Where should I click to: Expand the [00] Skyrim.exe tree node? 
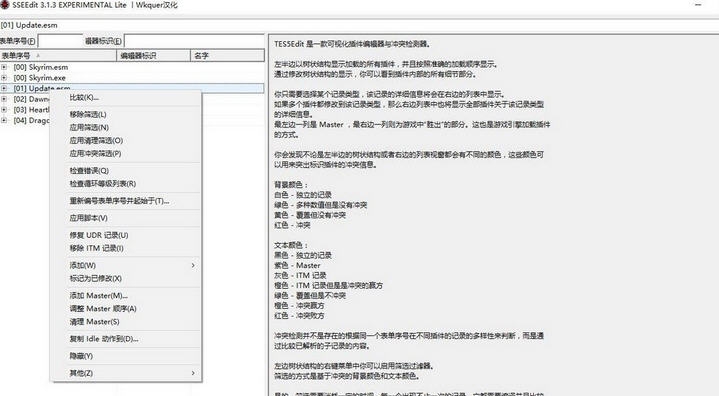[x=4, y=77]
